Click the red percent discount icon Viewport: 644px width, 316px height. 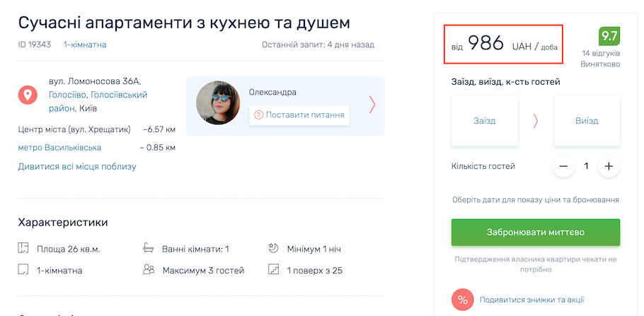point(462,300)
